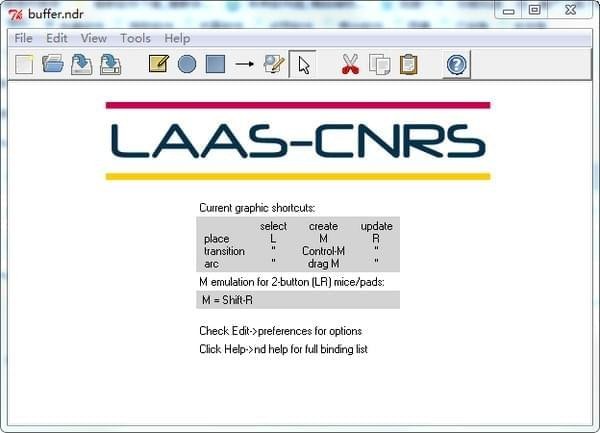
Task: Activate the selection pointer tool
Action: (303, 64)
